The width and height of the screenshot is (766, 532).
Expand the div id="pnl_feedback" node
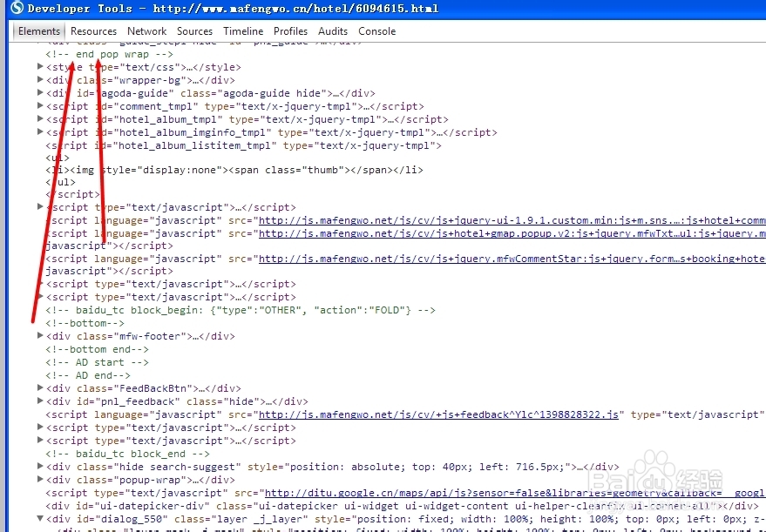point(41,401)
